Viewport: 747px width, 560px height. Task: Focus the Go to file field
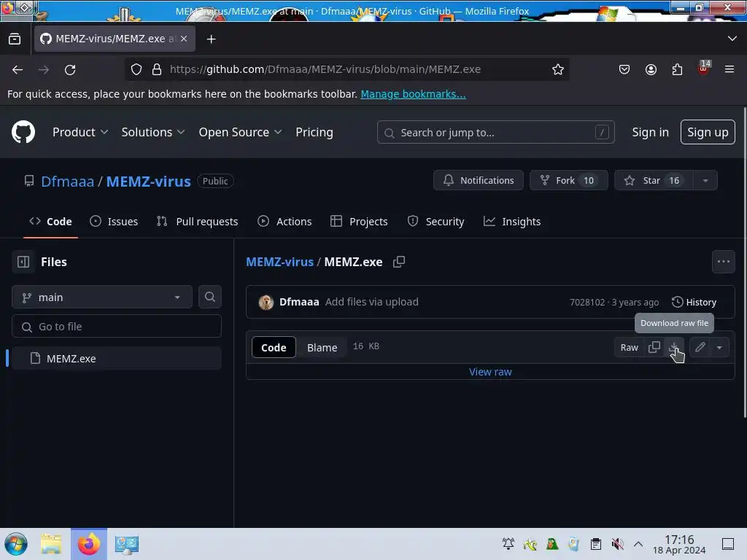[x=116, y=326]
